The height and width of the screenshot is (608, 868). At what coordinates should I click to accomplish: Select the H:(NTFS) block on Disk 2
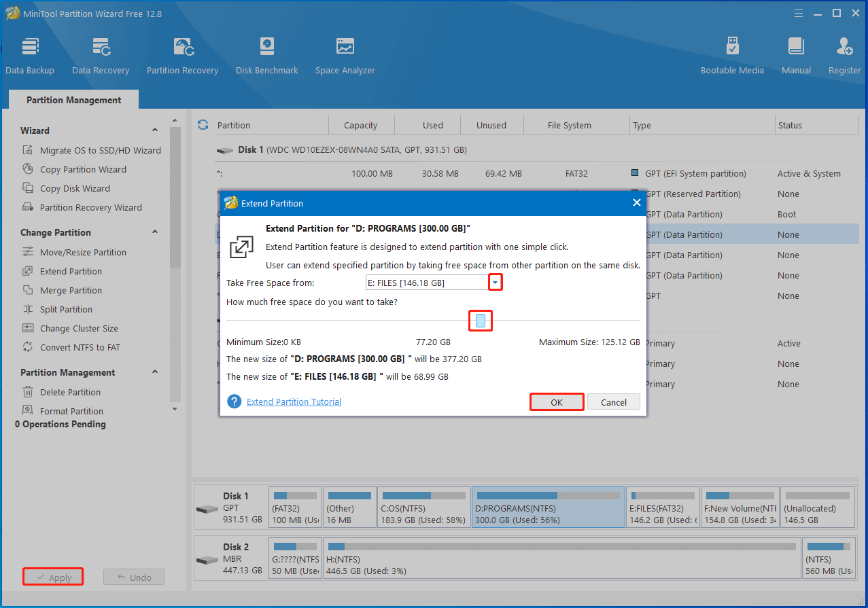(x=561, y=558)
